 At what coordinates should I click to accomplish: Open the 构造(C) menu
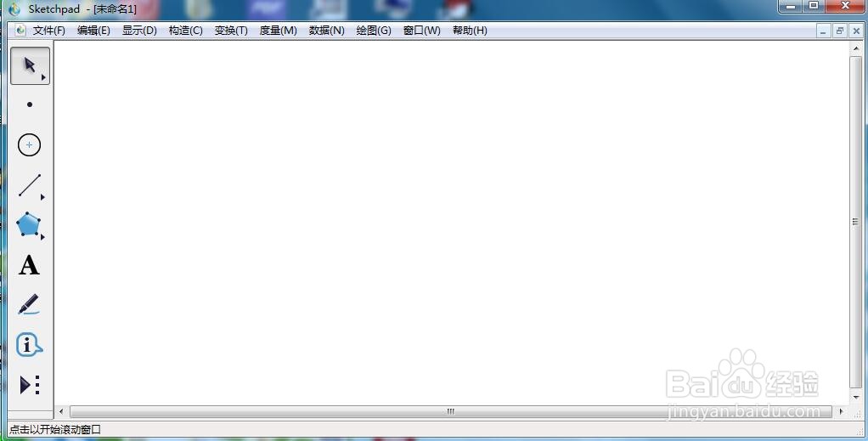pyautogui.click(x=185, y=31)
